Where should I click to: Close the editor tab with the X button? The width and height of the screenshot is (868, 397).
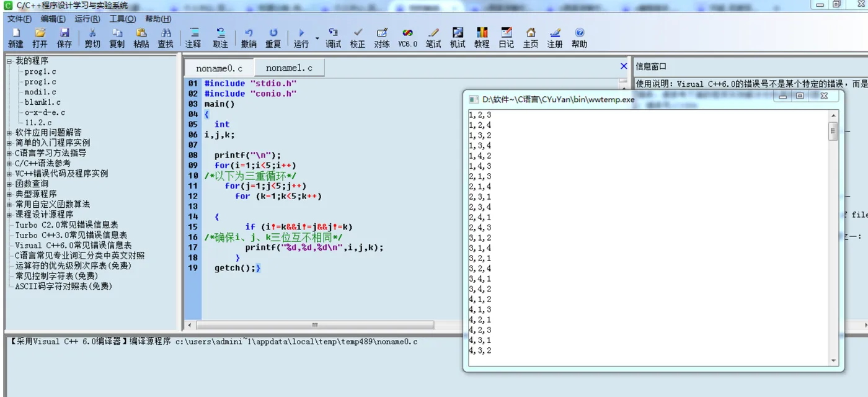(x=624, y=66)
